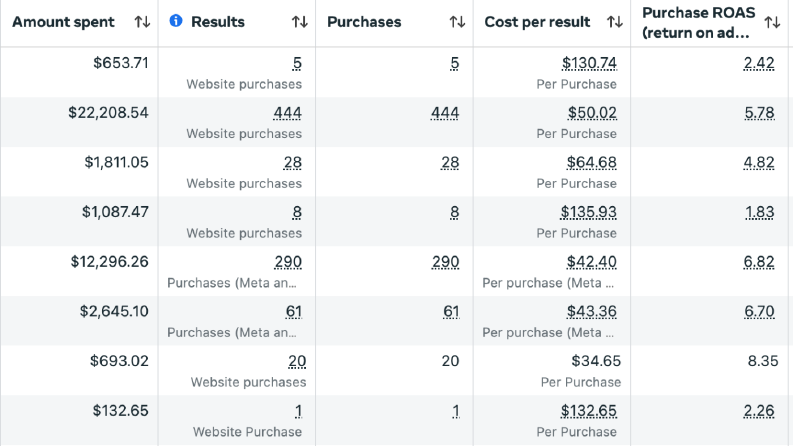Open cost per result $43.36

click(x=591, y=311)
